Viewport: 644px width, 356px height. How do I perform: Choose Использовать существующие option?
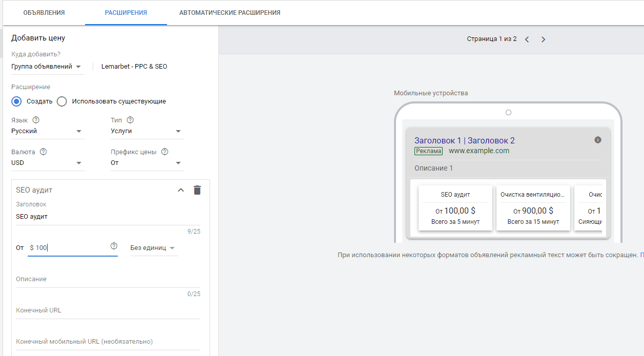point(62,101)
